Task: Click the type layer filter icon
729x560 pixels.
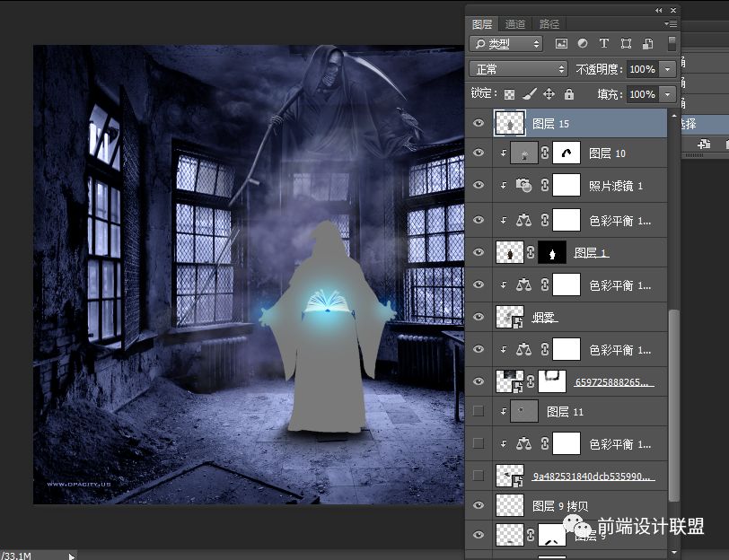Action: pos(603,44)
